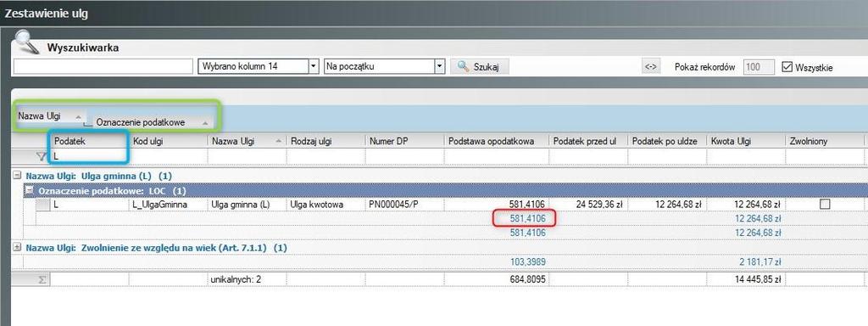Collapse the Ulga gminna (L) group
Viewport: 868px width, 326px height.
(x=17, y=175)
